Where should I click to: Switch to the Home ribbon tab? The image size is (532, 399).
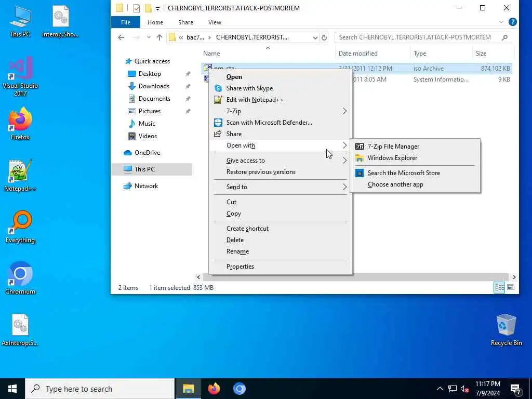pos(155,22)
